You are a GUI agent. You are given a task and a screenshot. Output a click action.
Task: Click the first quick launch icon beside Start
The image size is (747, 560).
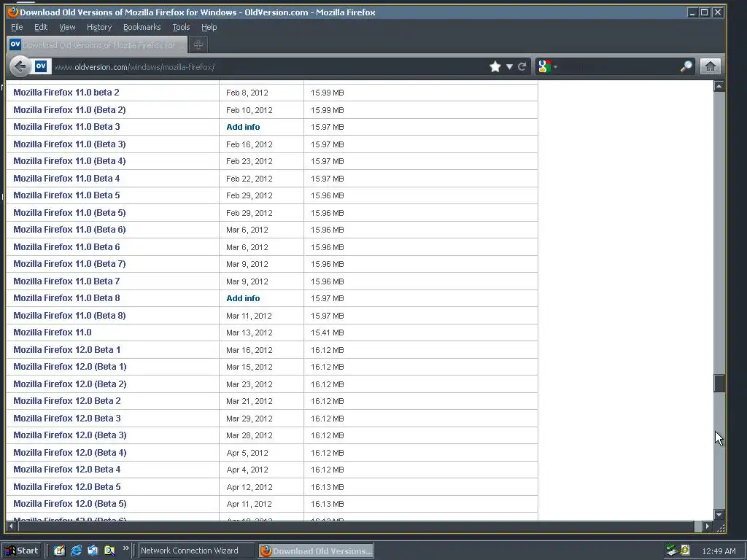click(x=59, y=551)
